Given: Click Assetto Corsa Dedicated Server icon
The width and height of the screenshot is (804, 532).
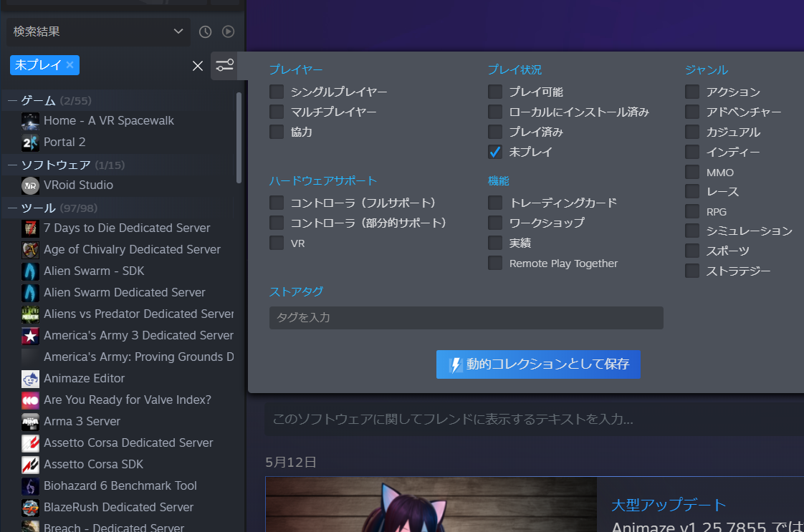Looking at the screenshot, I should coord(30,443).
